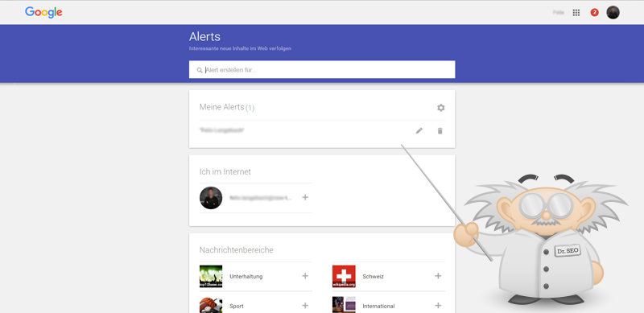The height and width of the screenshot is (313, 644).
Task: Click the Google logo
Action: (43, 12)
